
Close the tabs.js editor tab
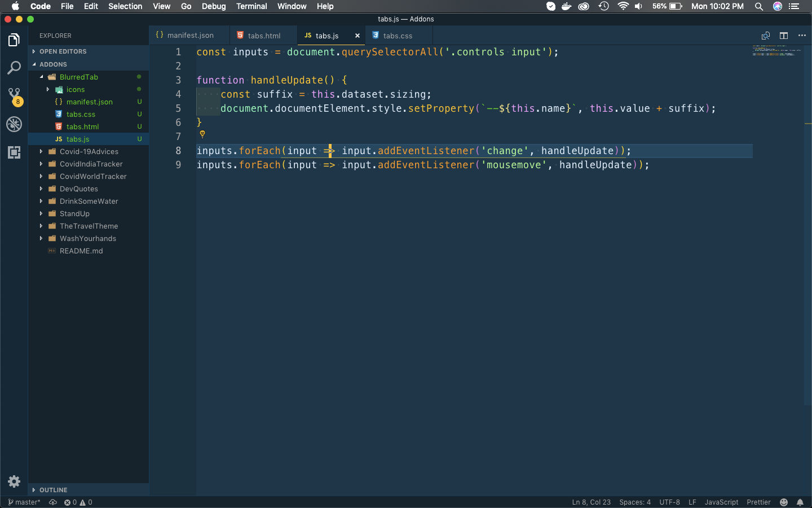click(x=357, y=36)
